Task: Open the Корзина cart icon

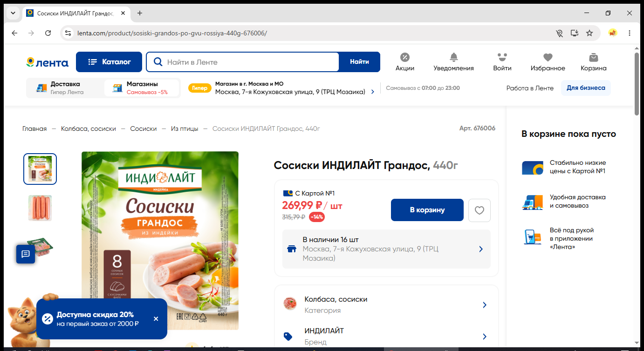Action: (x=593, y=62)
